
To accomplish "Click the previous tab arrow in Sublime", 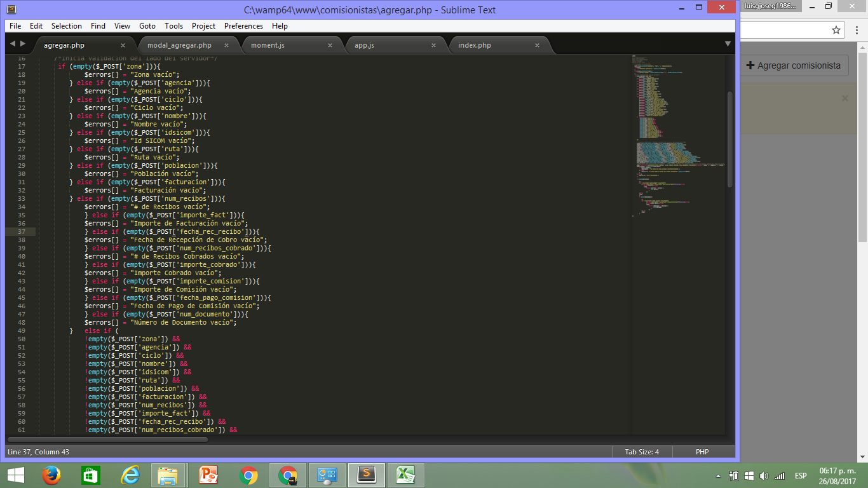I will pos(13,44).
